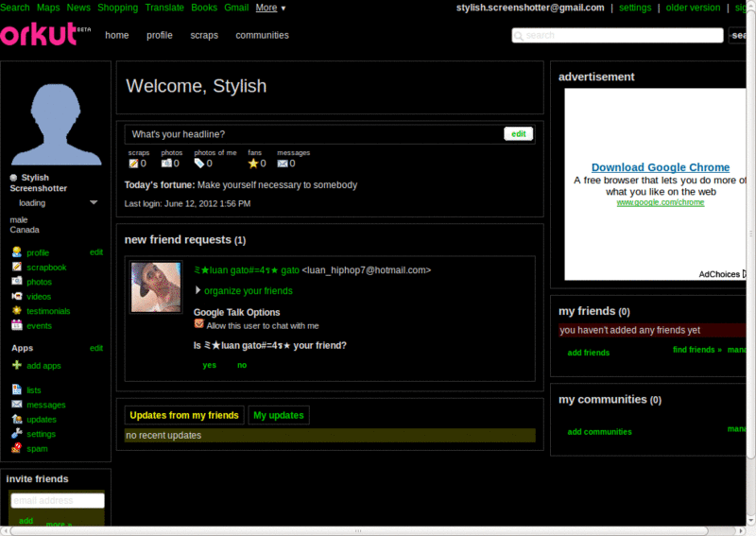Open scraps in top navigation bar
Screen dimensions: 756x536
coord(204,35)
